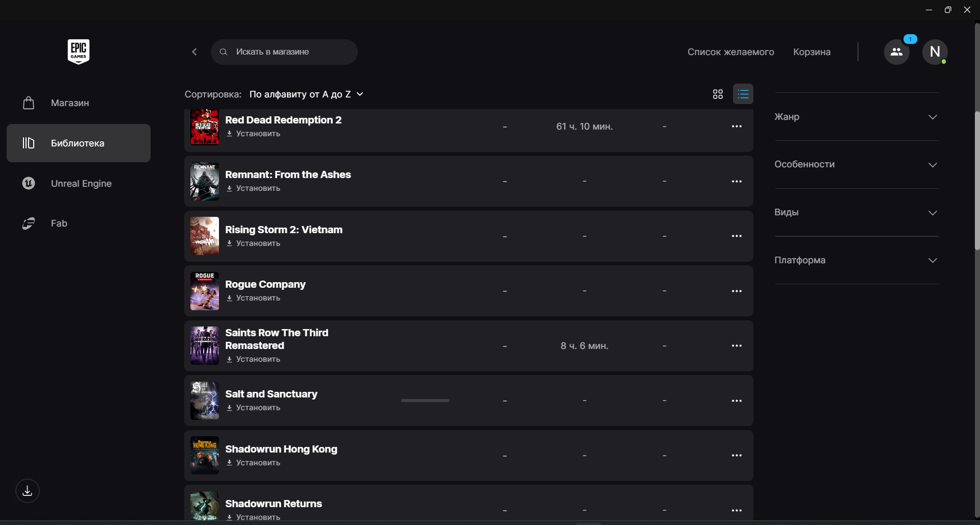980x525 pixels.
Task: Open three-dots menu for Red Dead Redemption 2
Action: (x=737, y=127)
